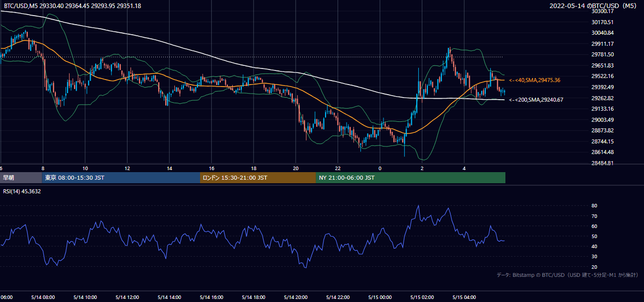Click the 5/14 20:00 date axis label
This screenshot has height=302, width=644.
pyautogui.click(x=295, y=297)
